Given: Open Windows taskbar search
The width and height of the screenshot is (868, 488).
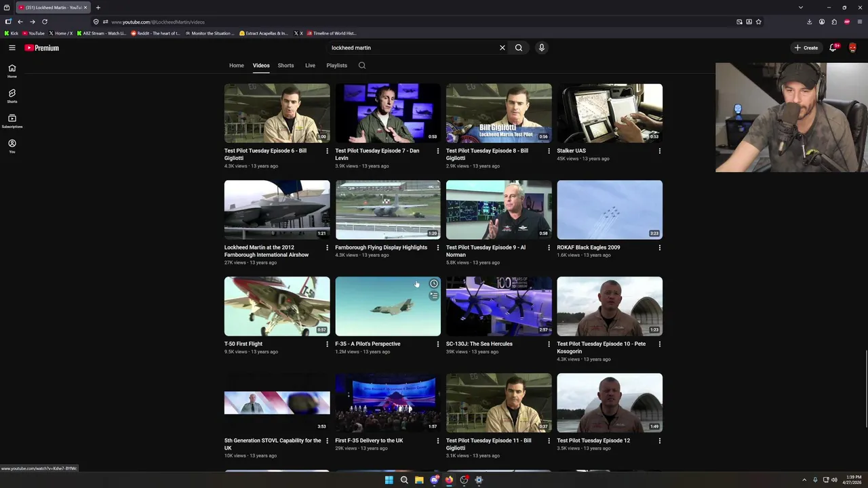Looking at the screenshot, I should coord(404,480).
